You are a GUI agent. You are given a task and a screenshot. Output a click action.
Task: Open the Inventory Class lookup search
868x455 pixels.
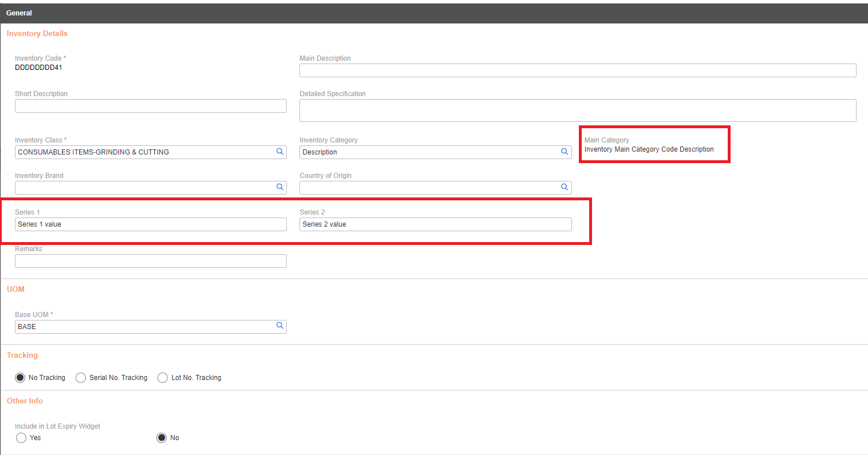279,152
